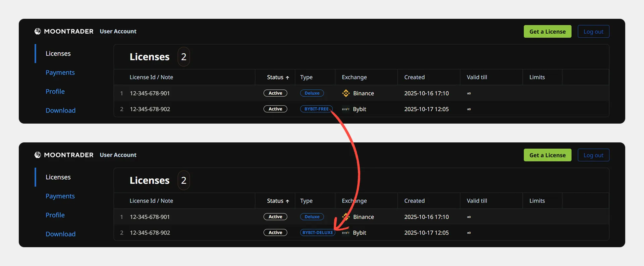Select the BYBIT-DELUXE type badge
The image size is (644, 266).
(x=317, y=233)
